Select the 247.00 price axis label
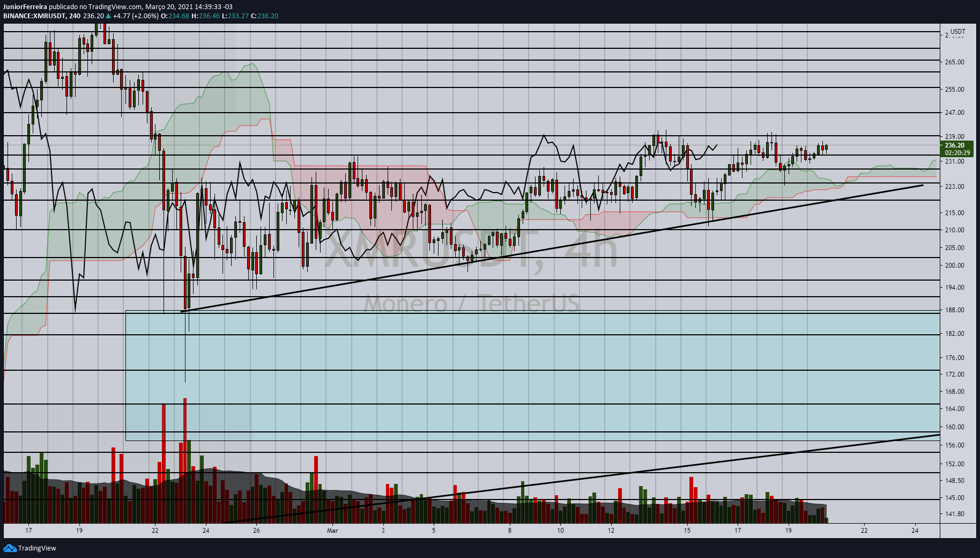This screenshot has width=980, height=558. (954, 112)
